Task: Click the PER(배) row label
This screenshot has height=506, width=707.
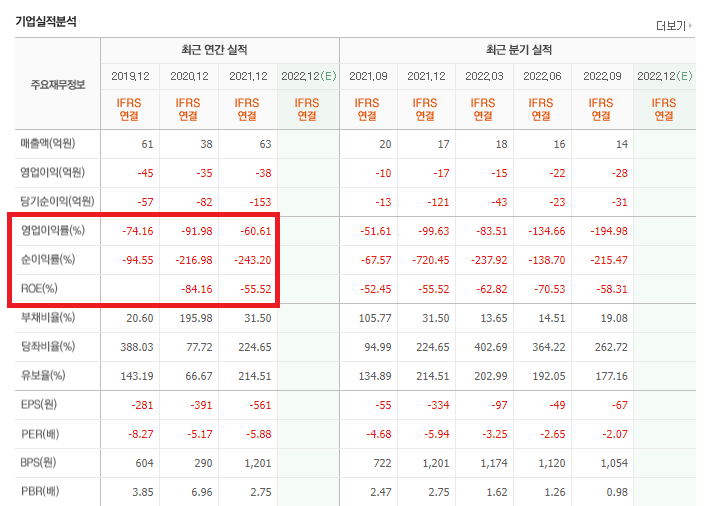Action: click(40, 434)
